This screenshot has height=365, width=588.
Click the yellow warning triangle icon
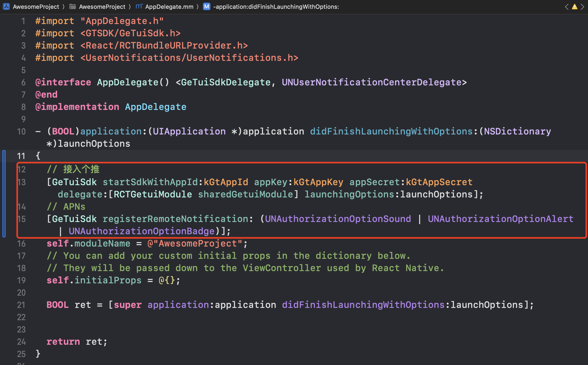pos(575,7)
